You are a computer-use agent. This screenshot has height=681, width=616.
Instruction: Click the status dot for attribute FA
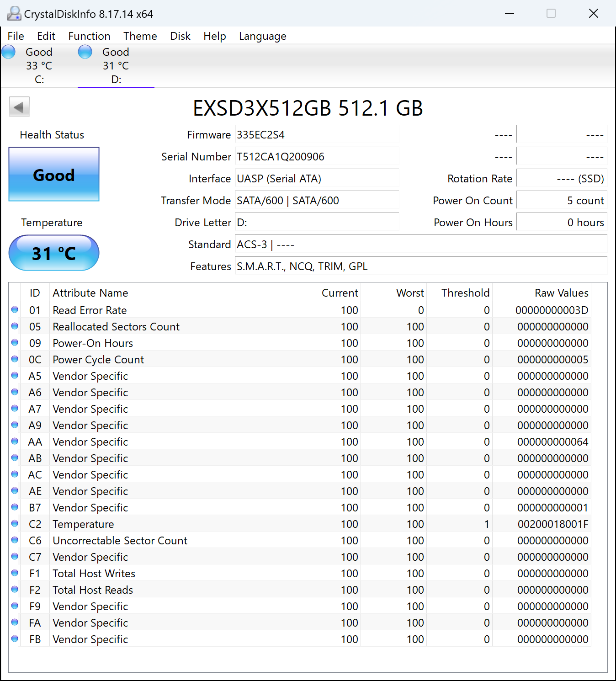point(15,622)
